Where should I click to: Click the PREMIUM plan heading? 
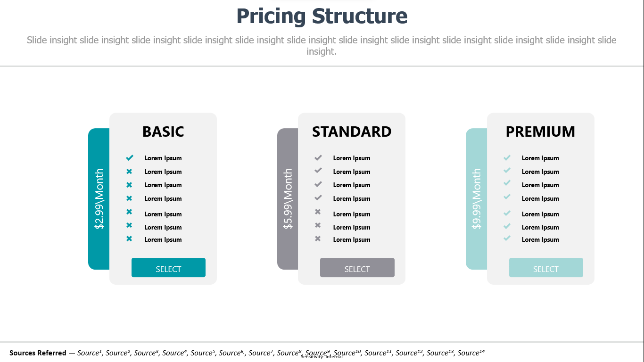click(540, 132)
